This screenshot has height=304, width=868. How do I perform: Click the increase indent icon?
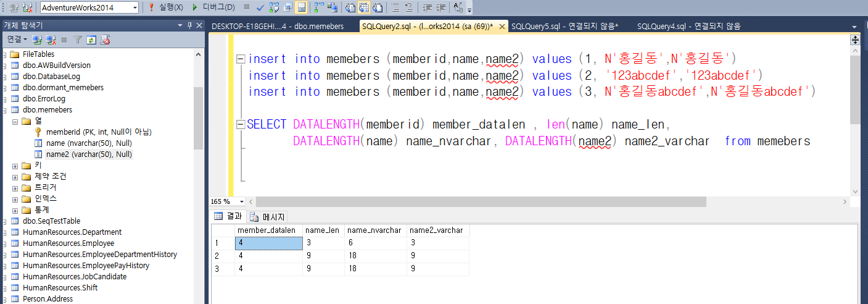440,7
